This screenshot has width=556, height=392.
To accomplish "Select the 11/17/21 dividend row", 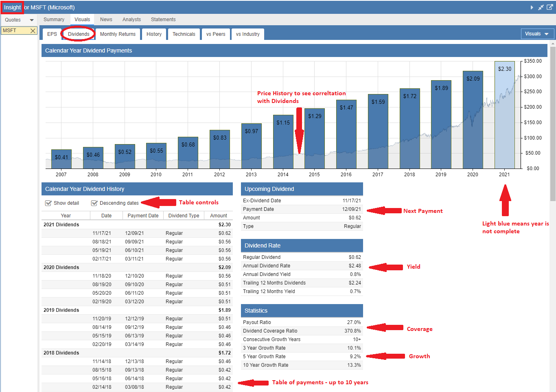I will point(137,233).
